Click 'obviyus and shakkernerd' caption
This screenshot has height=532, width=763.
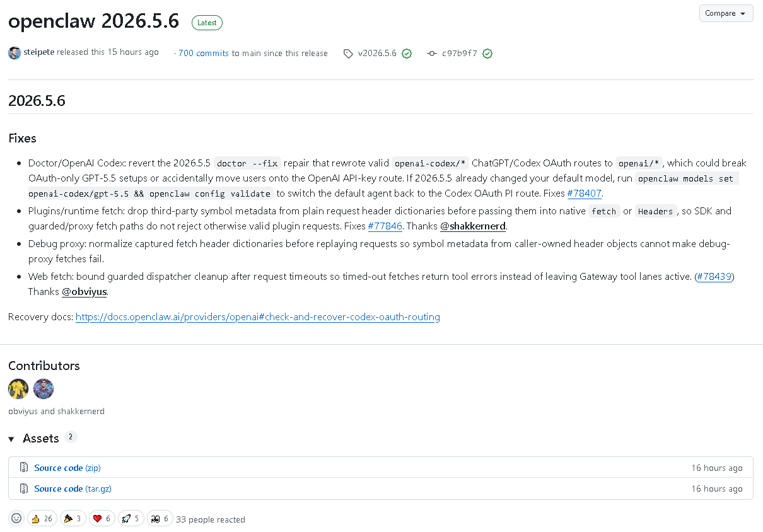(56, 411)
